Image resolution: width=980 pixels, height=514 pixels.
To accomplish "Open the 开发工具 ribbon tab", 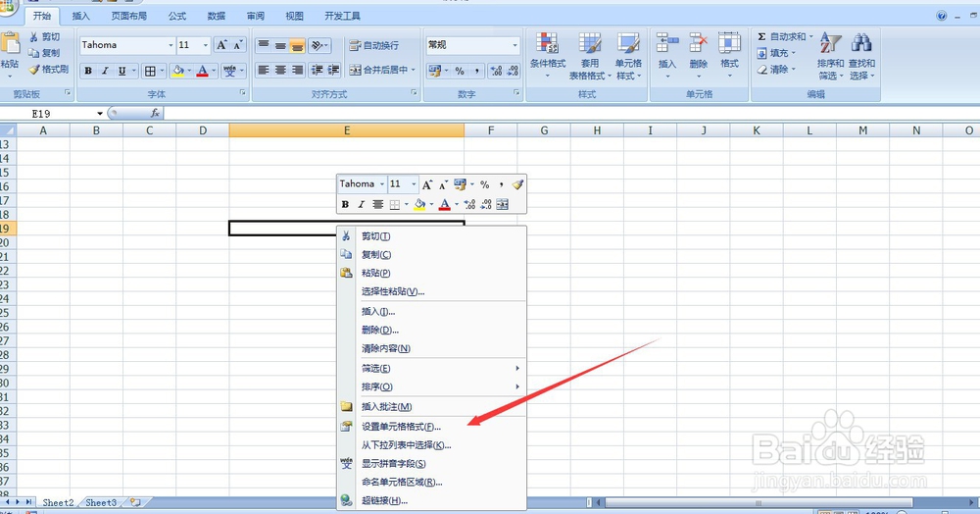I will point(342,16).
